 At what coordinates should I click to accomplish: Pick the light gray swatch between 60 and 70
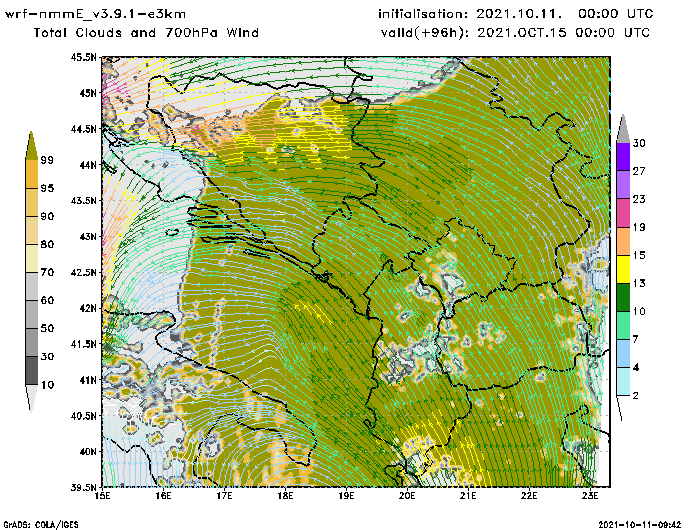click(x=31, y=286)
